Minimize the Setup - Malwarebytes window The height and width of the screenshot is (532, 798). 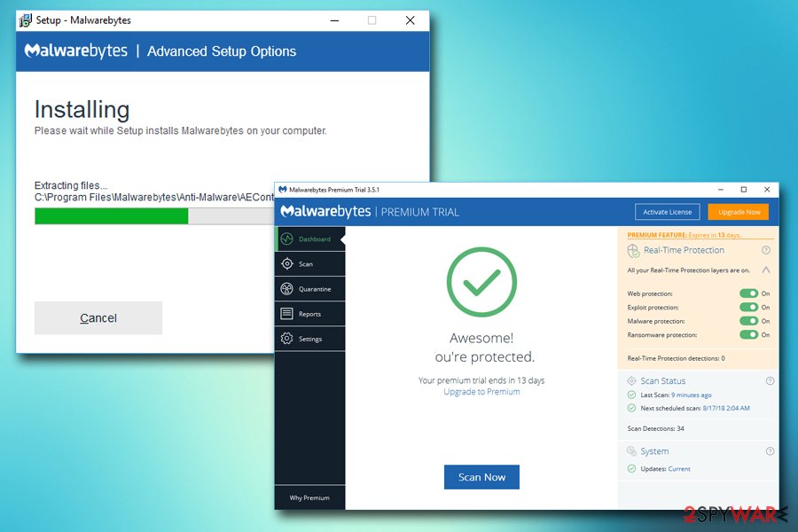(334, 20)
